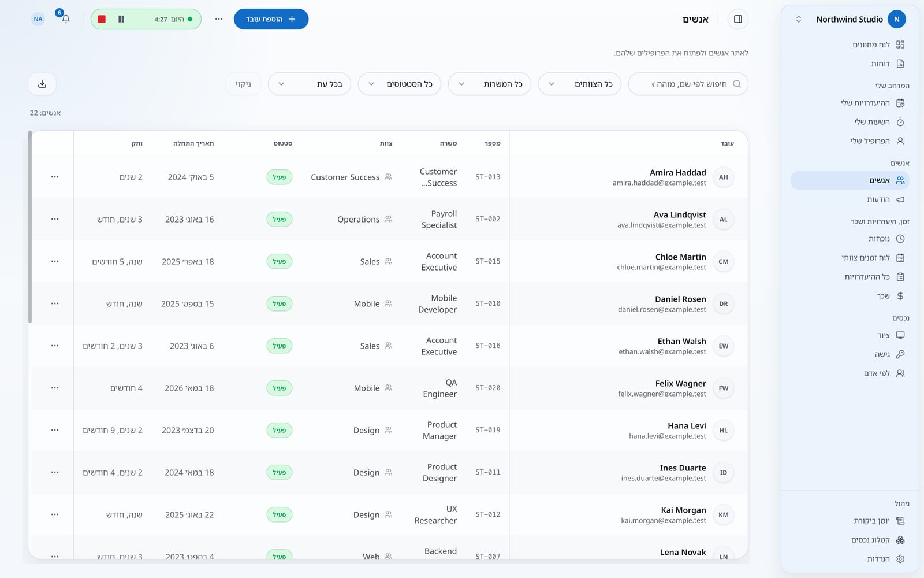
Task: Open the כל הצוותים teams filter
Action: tap(580, 84)
